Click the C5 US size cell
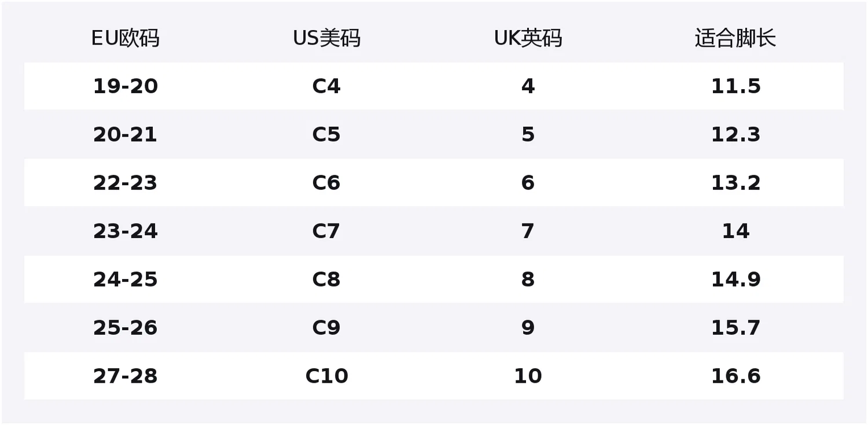This screenshot has height=425, width=868. (326, 134)
